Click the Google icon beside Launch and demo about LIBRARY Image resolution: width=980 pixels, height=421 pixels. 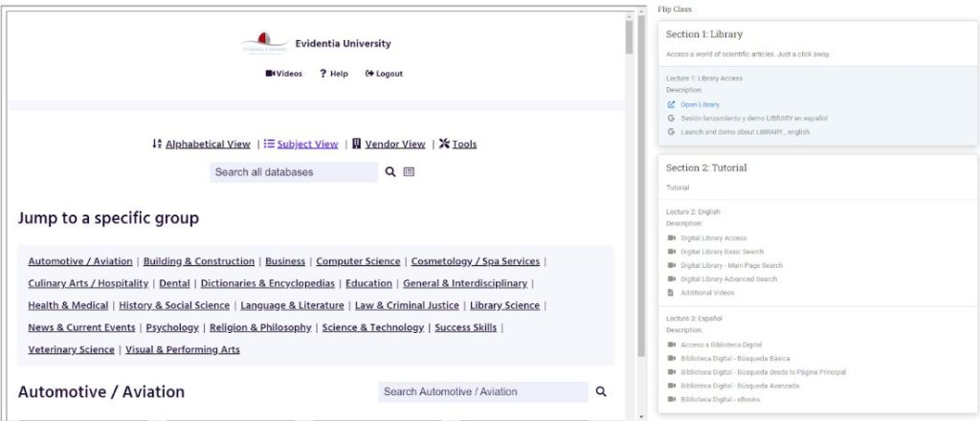click(x=671, y=132)
